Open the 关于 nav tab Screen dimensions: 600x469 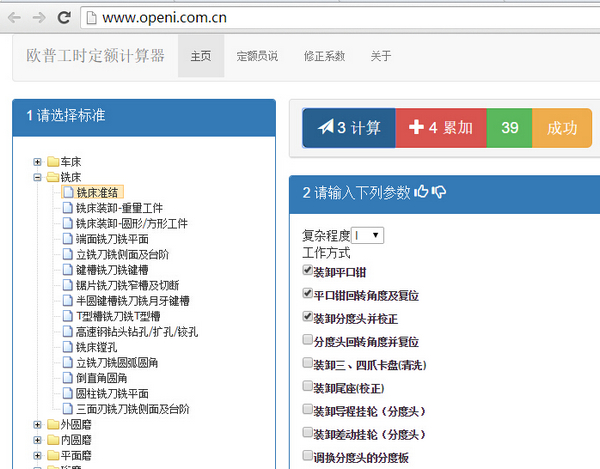tap(381, 56)
